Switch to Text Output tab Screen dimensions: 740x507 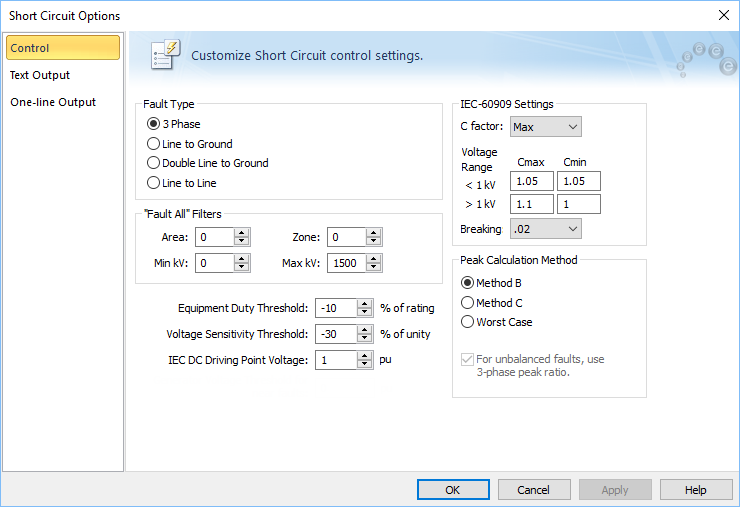[40, 75]
